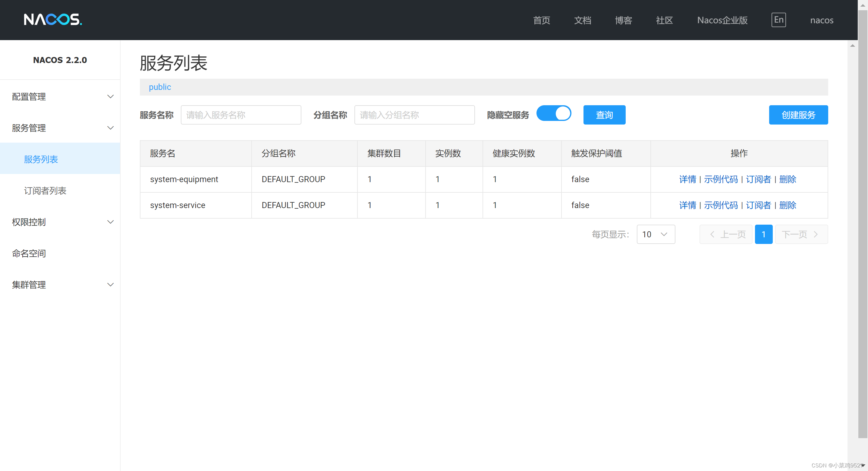Open 示例代码 for system-service
Viewport: 868px width, 471px height.
[721, 205]
